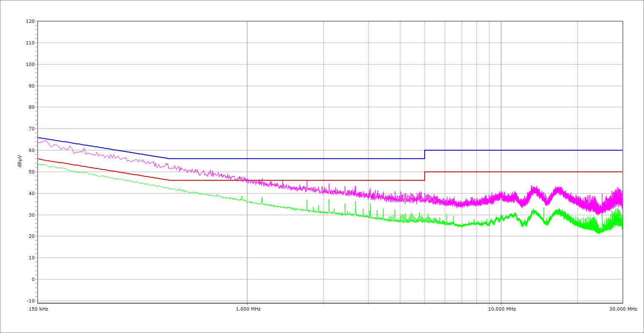This screenshot has height=333, width=644.
Task: Click the "0" y-axis tick label
Action: coord(33,279)
